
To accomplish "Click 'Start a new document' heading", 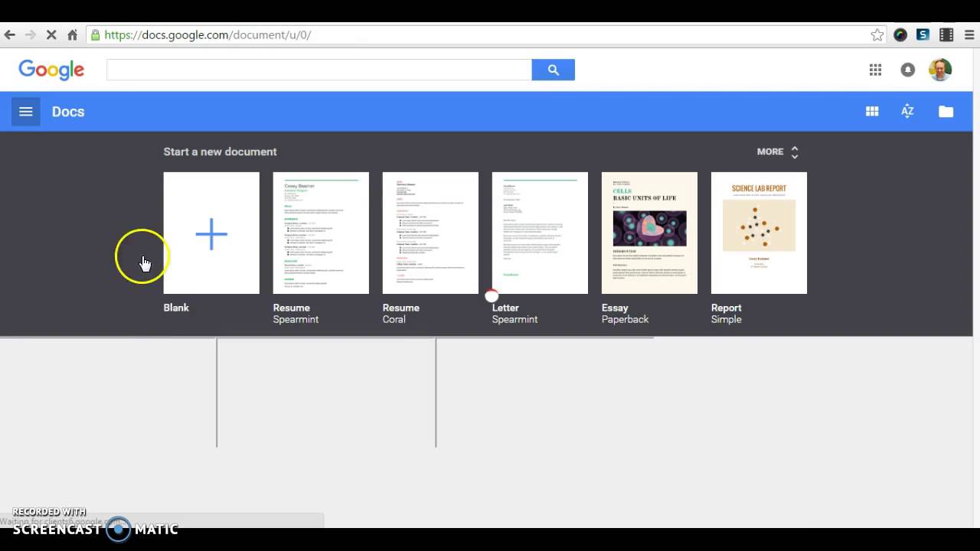I will coord(220,152).
